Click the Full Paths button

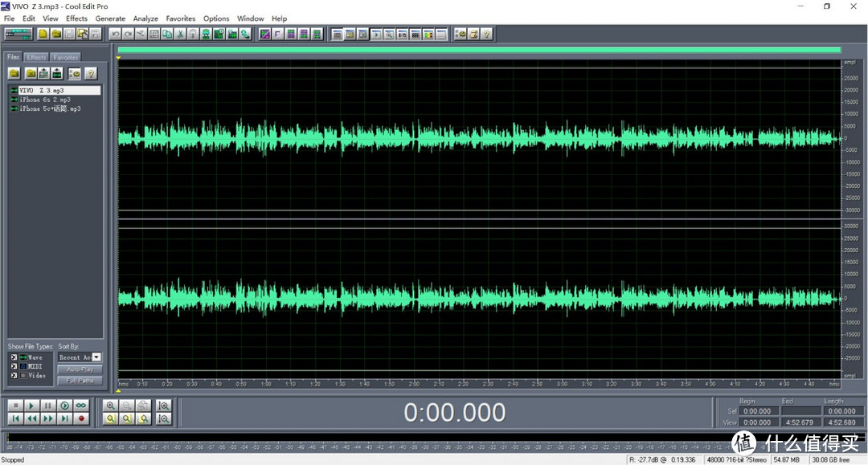80,381
